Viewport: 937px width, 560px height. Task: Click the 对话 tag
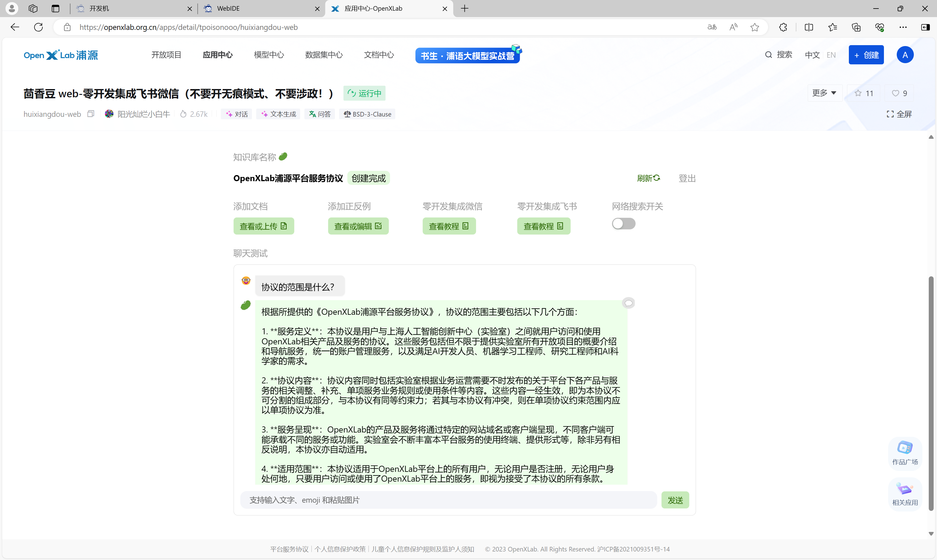[x=237, y=114]
